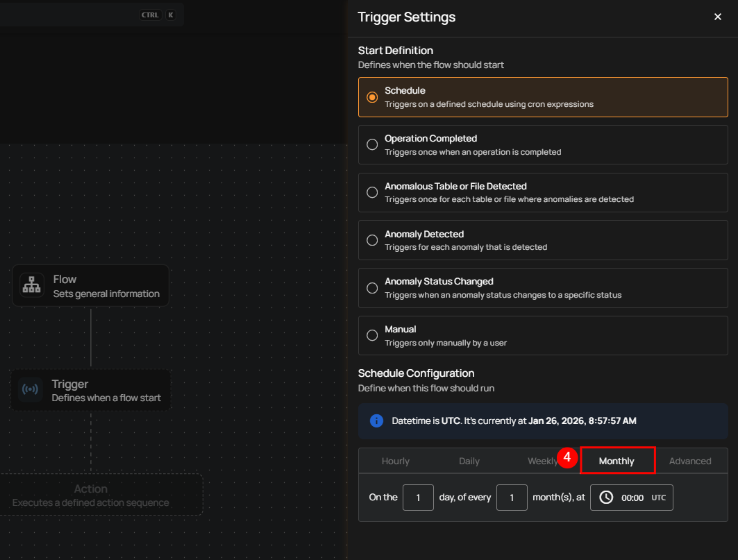
Task: Click the Flow node hierarchy icon
Action: (x=32, y=286)
